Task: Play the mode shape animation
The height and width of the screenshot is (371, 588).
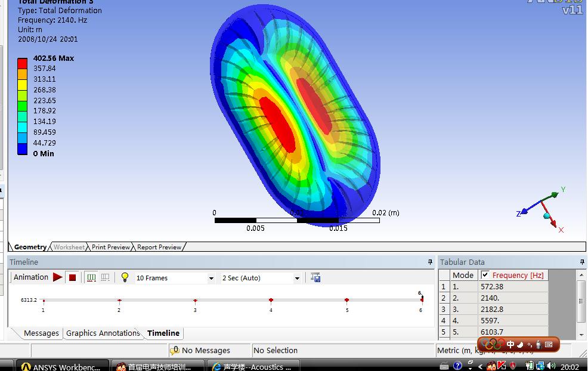Action: 57,277
